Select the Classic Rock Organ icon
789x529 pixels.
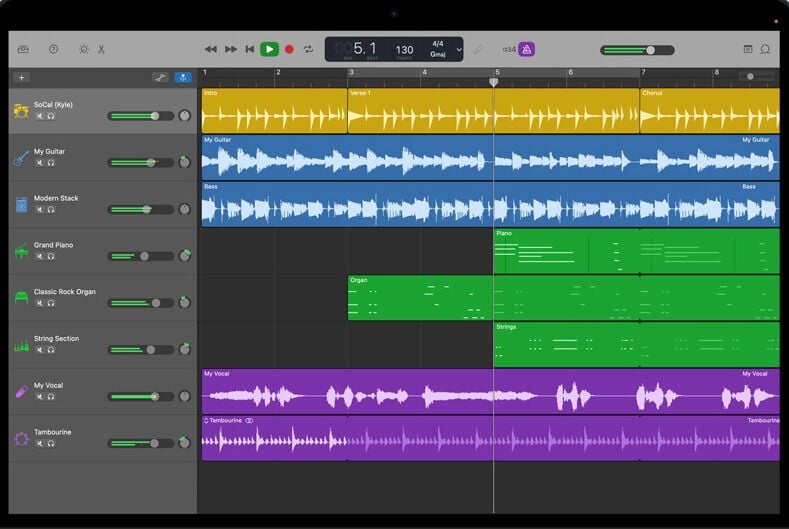coord(21,298)
